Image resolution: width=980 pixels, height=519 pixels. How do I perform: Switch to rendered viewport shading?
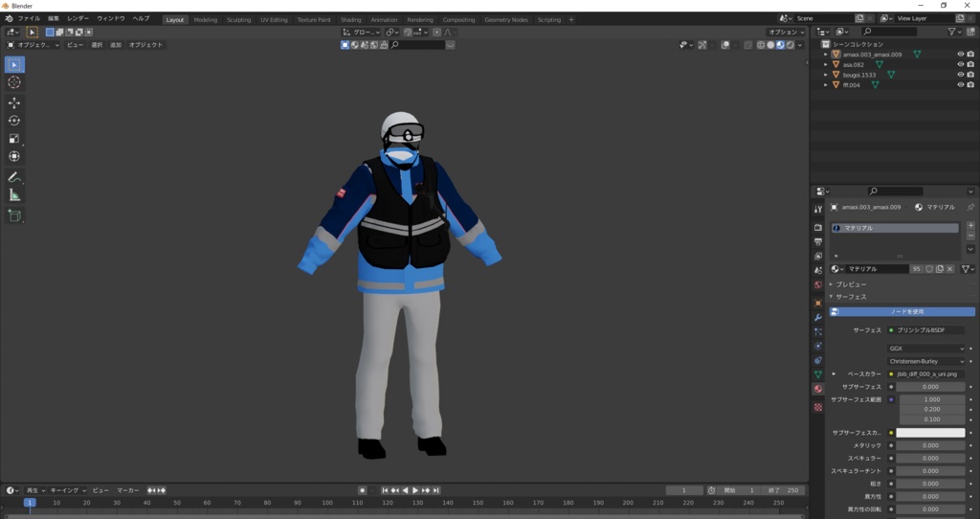(791, 45)
